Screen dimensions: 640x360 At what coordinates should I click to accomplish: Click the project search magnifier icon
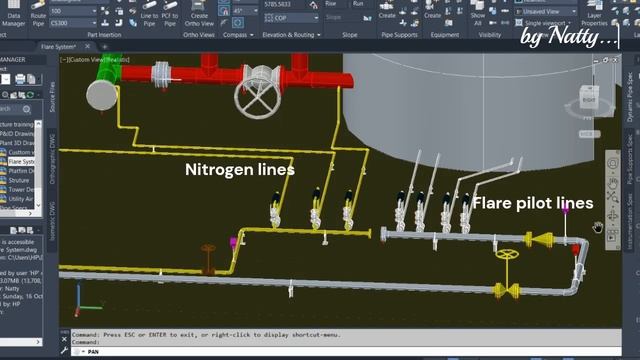(x=27, y=109)
